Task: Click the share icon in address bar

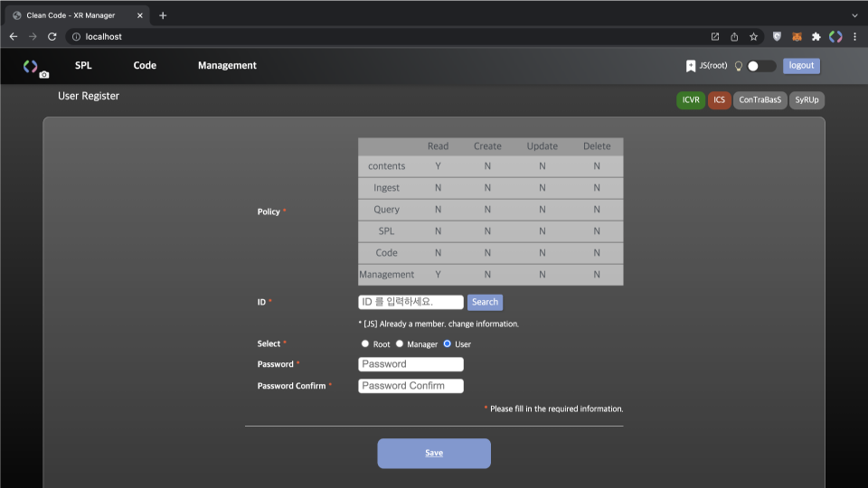Action: coord(734,37)
